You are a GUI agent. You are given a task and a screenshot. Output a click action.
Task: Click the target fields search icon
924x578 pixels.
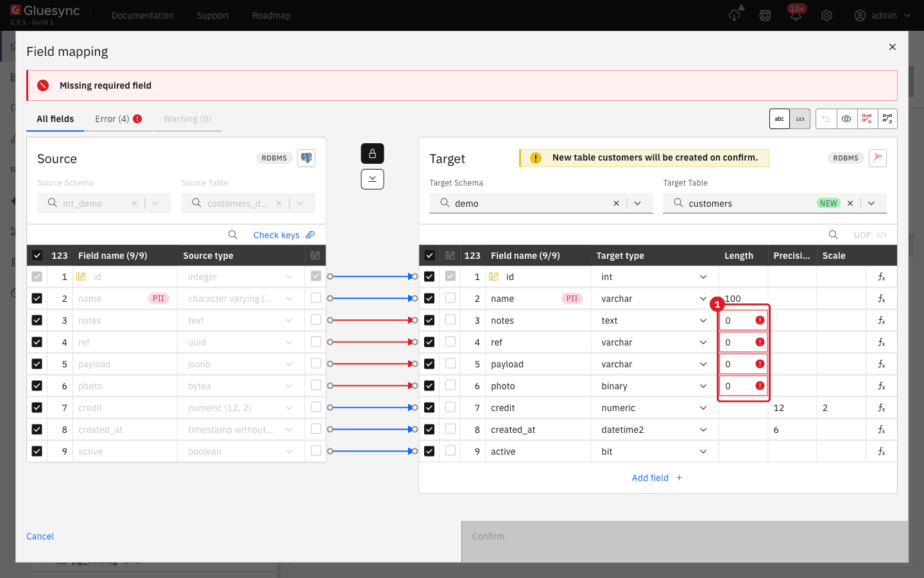tap(834, 235)
